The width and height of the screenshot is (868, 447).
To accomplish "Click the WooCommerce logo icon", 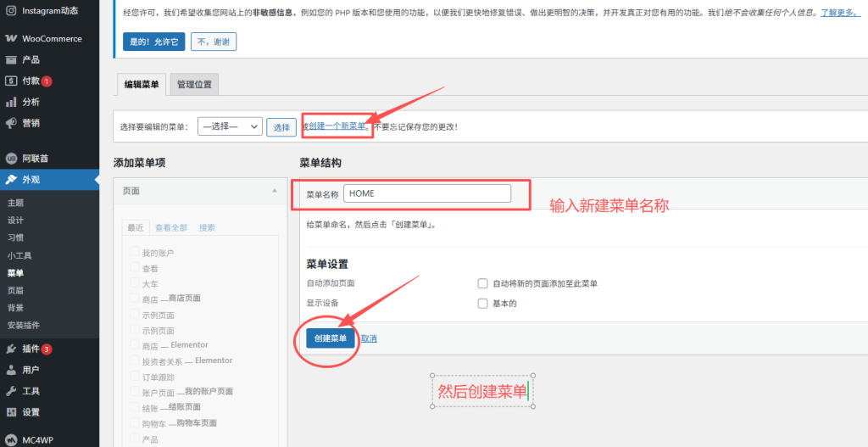I will click(x=11, y=39).
